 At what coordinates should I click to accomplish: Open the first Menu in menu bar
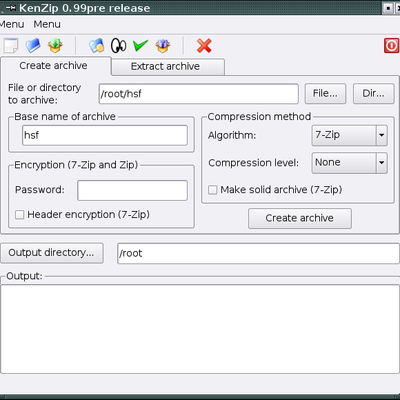pyautogui.click(x=12, y=24)
